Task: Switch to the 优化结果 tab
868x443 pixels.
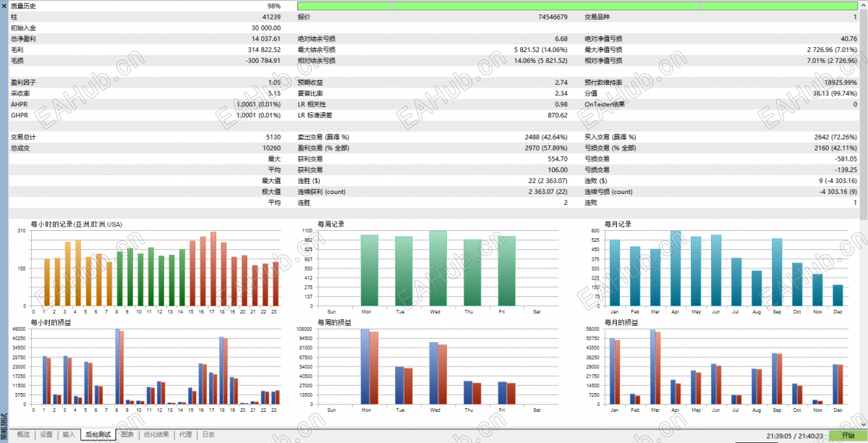Action: pos(156,435)
